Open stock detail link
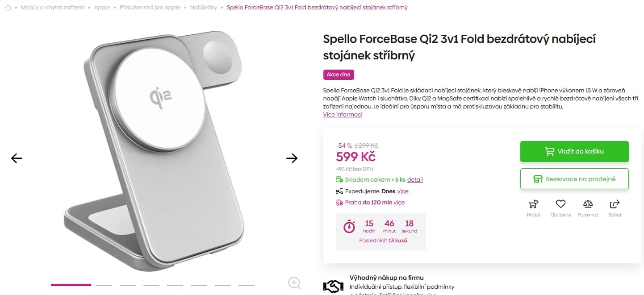 [x=415, y=180]
